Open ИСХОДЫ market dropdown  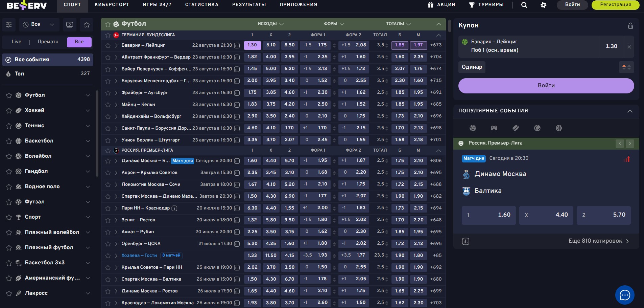[270, 24]
